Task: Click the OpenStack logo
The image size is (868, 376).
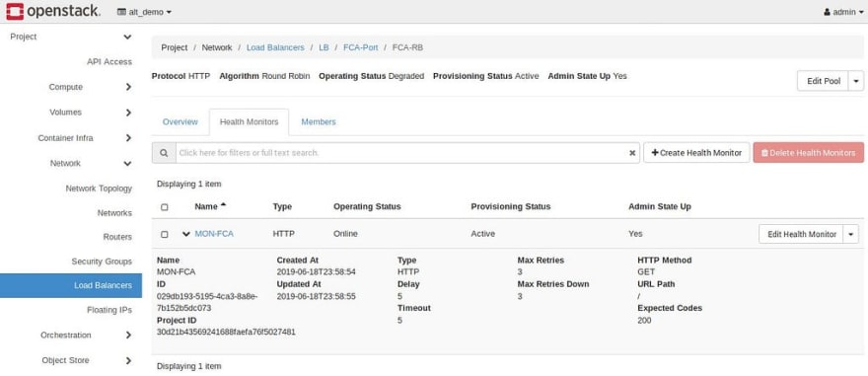Action: click(53, 11)
